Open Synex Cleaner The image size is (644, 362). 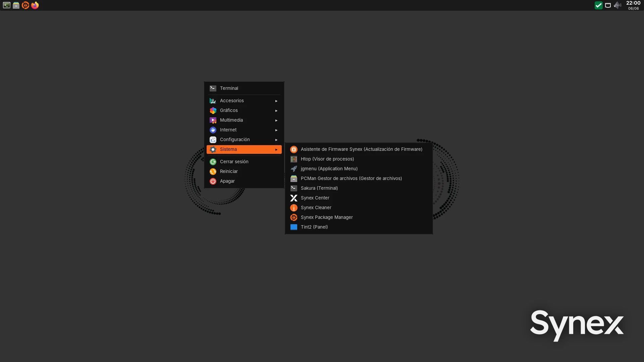coord(359,208)
